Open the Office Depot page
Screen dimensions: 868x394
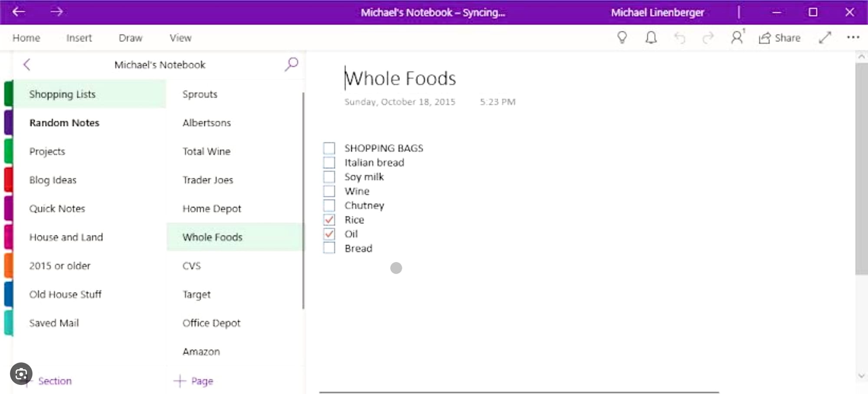click(234, 323)
